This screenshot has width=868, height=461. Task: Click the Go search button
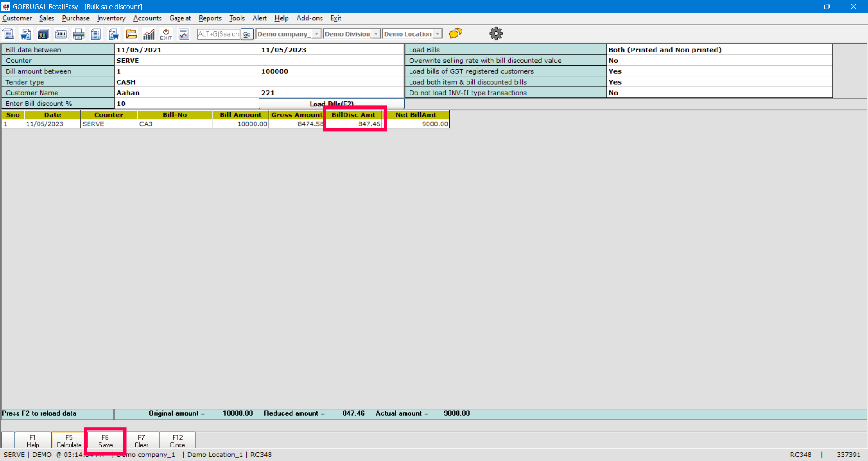[x=247, y=34]
